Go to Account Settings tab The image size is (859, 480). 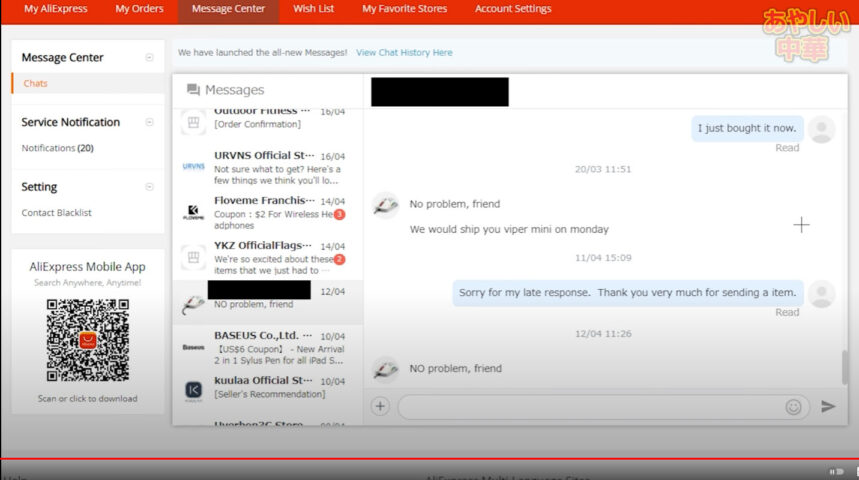[512, 9]
